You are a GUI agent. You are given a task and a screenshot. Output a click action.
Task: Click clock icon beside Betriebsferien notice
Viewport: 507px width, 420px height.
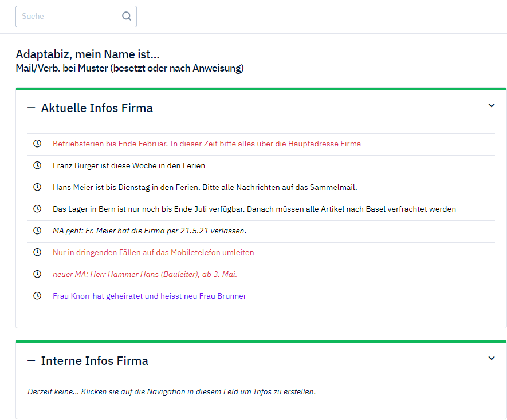pos(37,144)
